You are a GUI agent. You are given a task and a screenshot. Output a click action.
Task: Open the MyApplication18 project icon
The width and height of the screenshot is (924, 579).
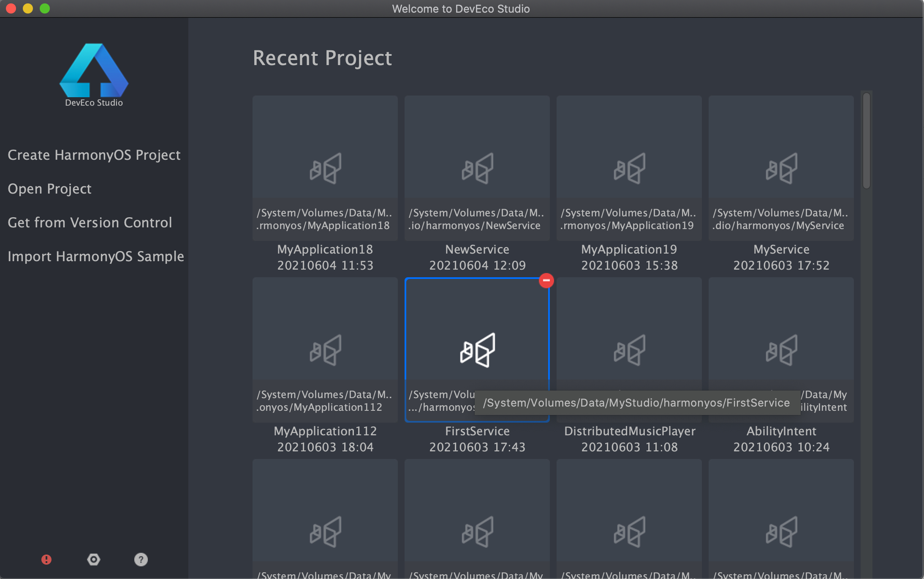(x=325, y=168)
